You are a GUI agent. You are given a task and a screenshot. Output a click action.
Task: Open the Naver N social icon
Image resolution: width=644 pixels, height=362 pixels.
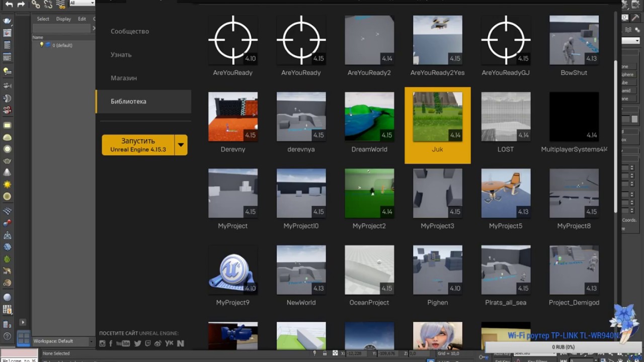(x=181, y=343)
